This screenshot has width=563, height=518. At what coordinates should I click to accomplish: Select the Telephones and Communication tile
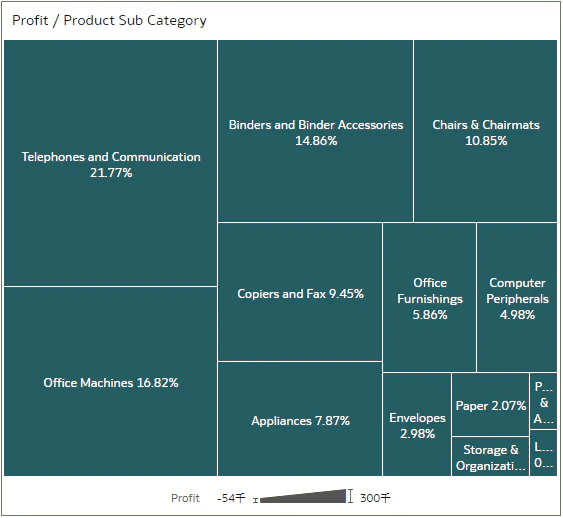(x=111, y=163)
